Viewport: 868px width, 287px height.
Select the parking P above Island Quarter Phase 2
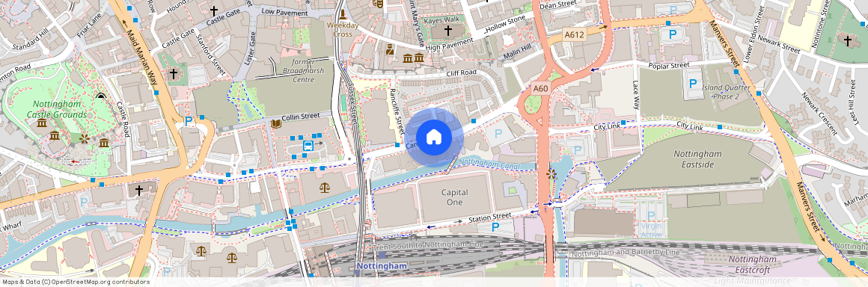click(692, 84)
